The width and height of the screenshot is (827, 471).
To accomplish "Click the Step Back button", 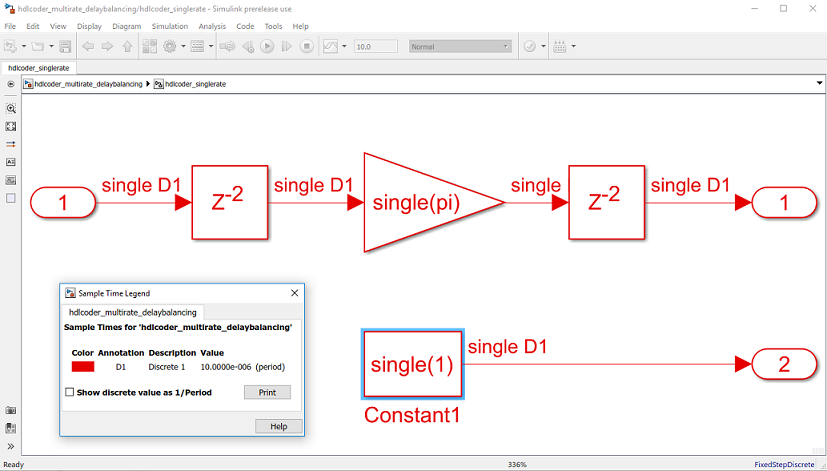I will [x=247, y=46].
